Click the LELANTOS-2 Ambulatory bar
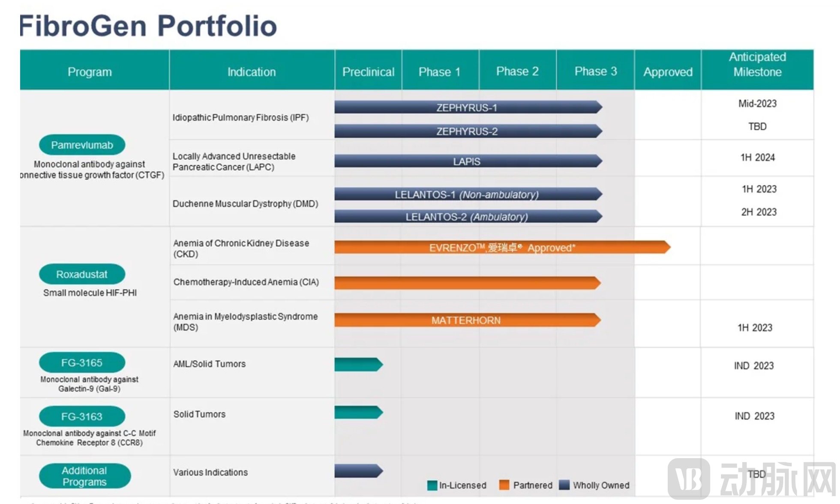This screenshot has width=840, height=504. tap(467, 217)
